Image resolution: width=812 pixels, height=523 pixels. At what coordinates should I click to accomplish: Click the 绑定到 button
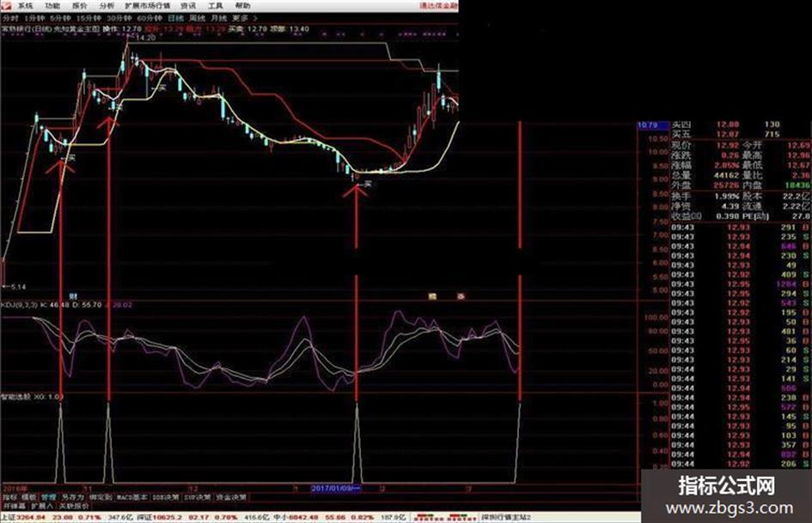[x=101, y=497]
